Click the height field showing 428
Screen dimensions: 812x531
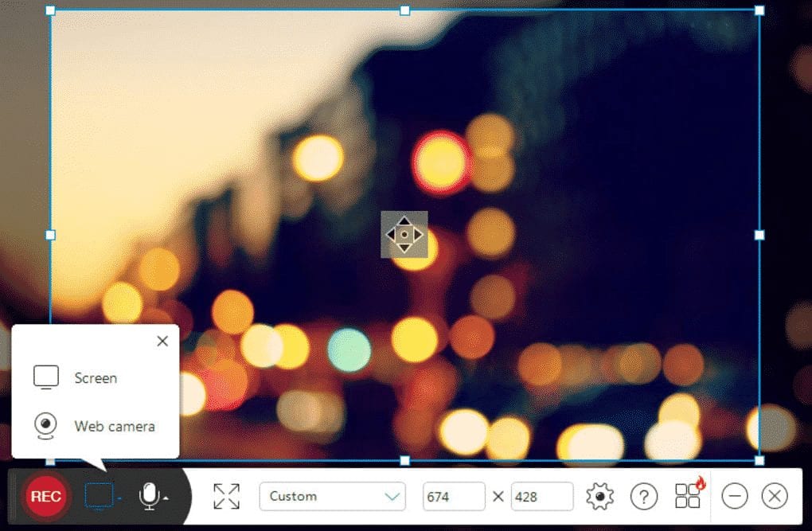[542, 496]
